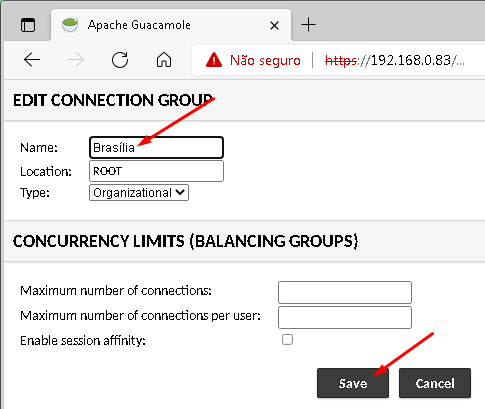This screenshot has width=485, height=409.
Task: Close the Apache Guacamole tab
Action: [274, 25]
